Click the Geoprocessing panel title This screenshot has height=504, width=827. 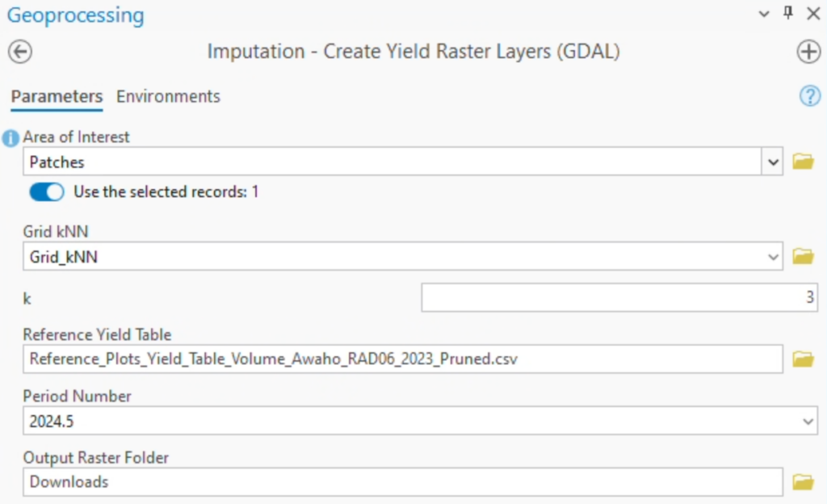[x=74, y=15]
